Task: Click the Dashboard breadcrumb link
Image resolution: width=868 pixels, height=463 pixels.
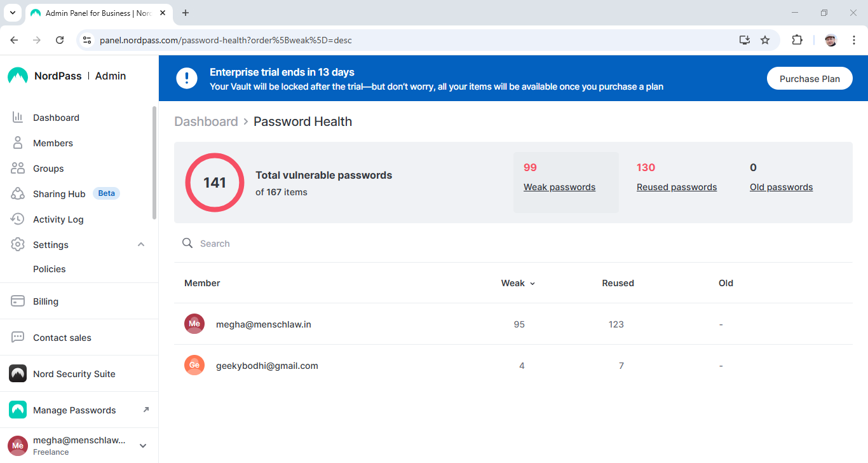Action: (206, 121)
